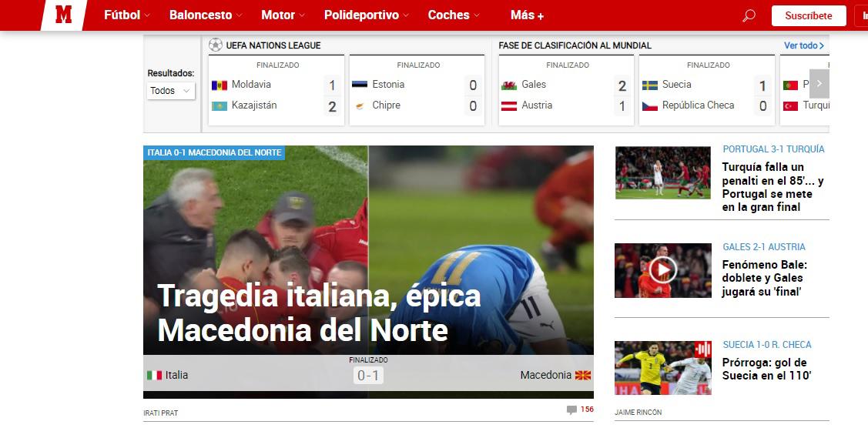Screen dimensions: 868x428
Task: Click the Gales 2-1 Austria label
Action: point(764,247)
